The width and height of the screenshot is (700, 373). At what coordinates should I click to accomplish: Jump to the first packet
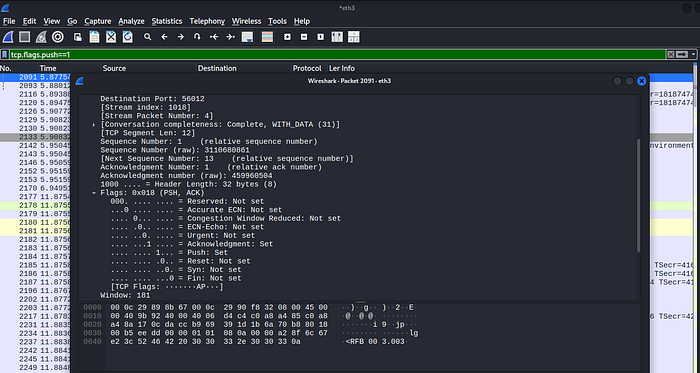coord(214,37)
